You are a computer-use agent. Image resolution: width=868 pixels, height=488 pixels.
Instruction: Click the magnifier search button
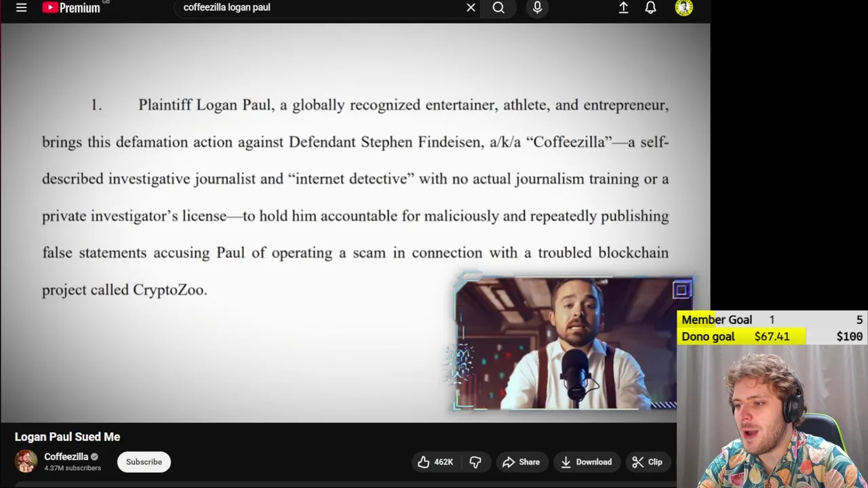click(498, 7)
